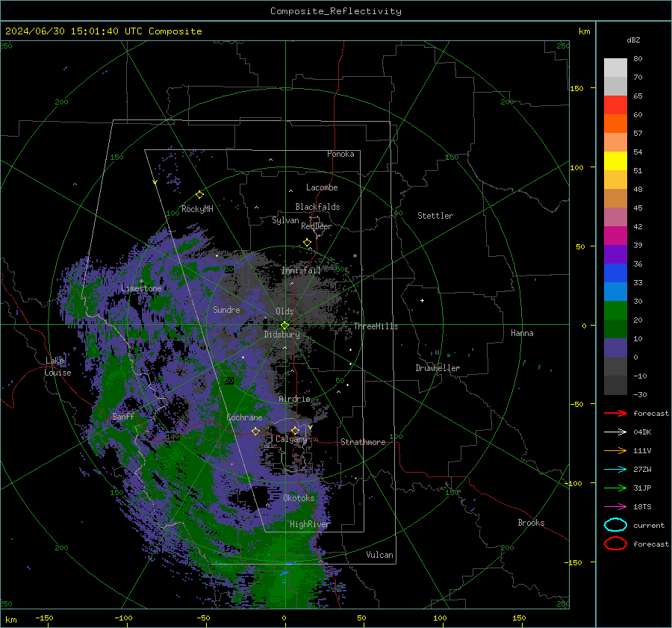672x628 pixels.
Task: Click the red 65-60 dBZ swatch
Action: pos(615,105)
